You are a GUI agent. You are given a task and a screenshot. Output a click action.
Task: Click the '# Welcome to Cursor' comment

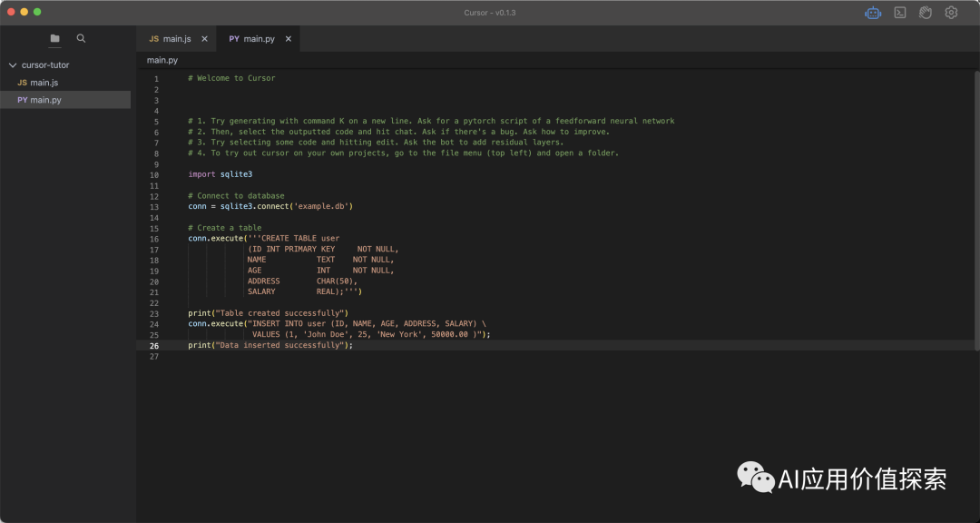(x=232, y=78)
